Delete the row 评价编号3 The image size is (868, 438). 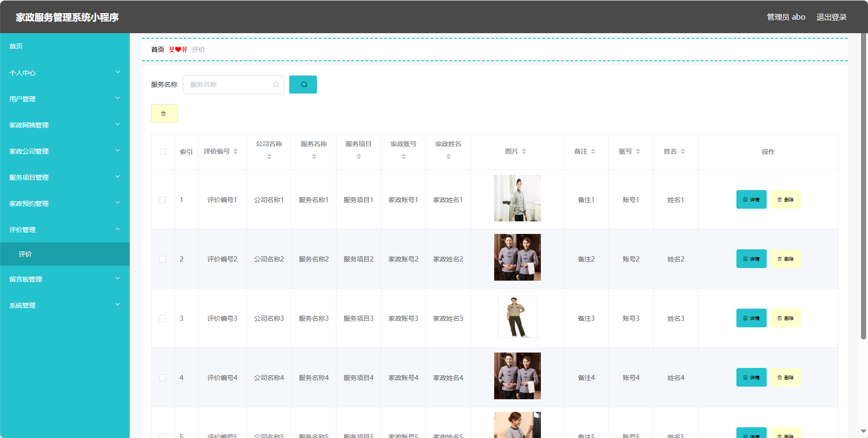point(785,318)
